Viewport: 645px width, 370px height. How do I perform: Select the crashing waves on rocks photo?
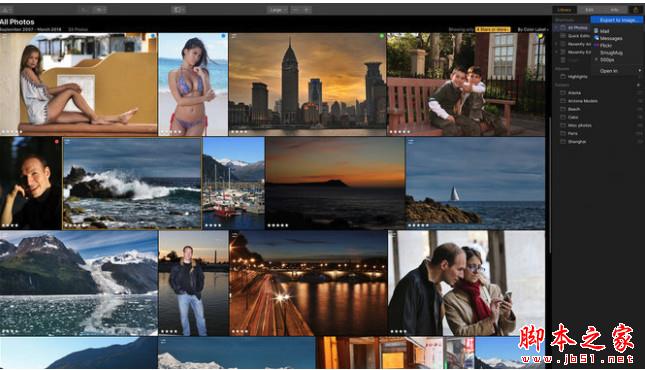click(132, 184)
